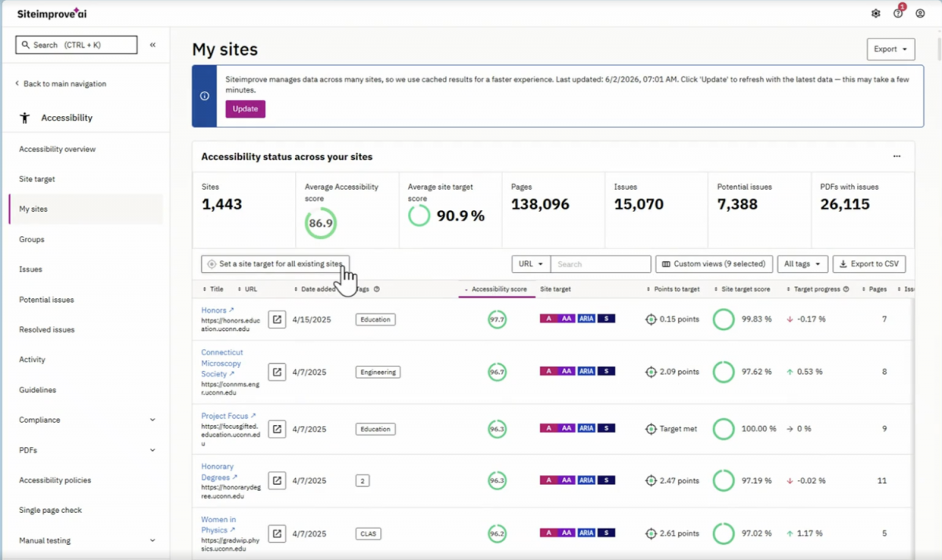Click the 100.00 % site target score ring
Screen dimensions: 942x560
(x=724, y=429)
